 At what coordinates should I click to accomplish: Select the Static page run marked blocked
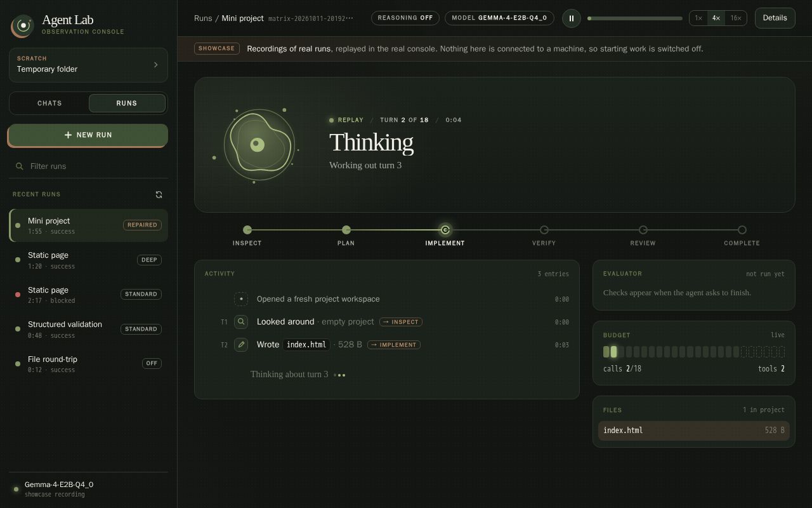click(88, 295)
